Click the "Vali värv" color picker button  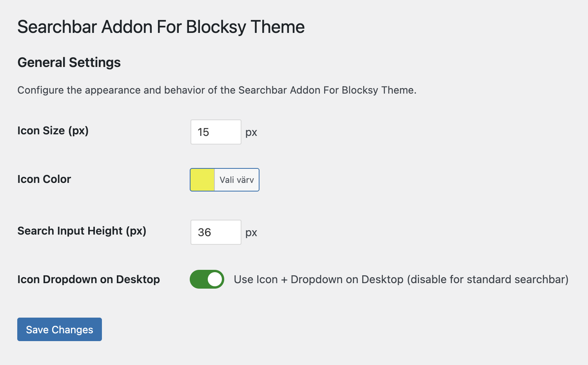[x=237, y=180]
